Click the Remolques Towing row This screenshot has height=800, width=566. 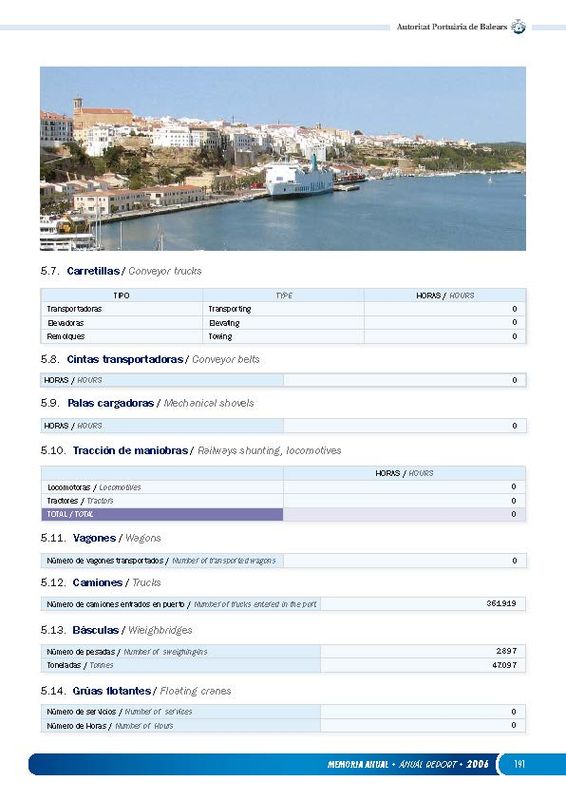pos(283,336)
